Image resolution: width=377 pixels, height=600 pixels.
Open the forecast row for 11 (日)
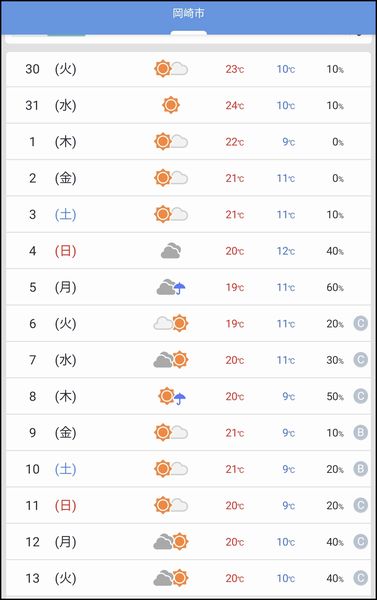[x=188, y=505]
